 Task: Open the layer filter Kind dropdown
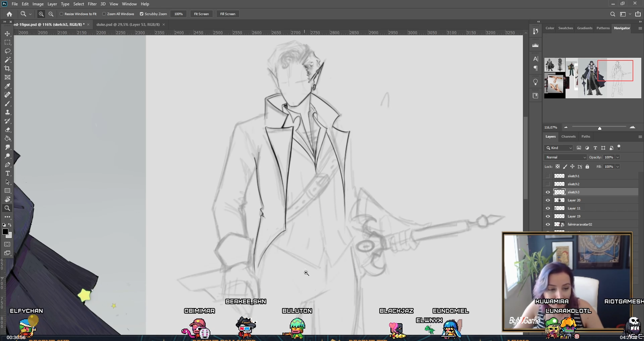559,148
